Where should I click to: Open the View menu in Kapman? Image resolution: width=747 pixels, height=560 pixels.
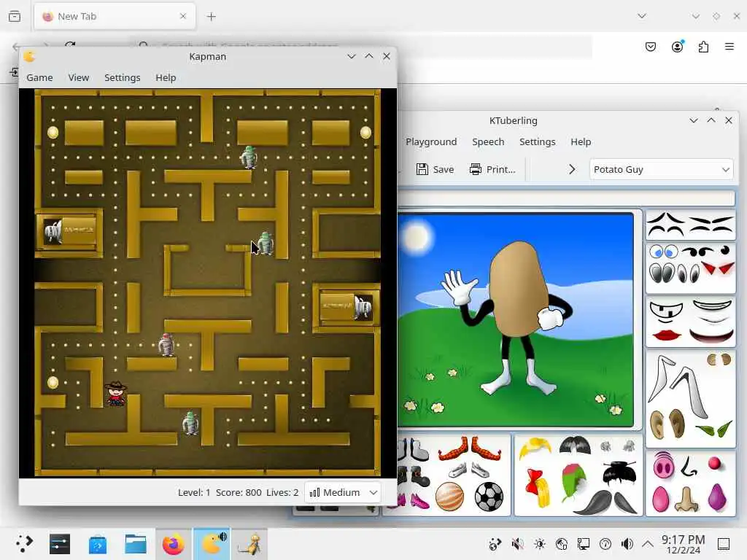pos(79,77)
